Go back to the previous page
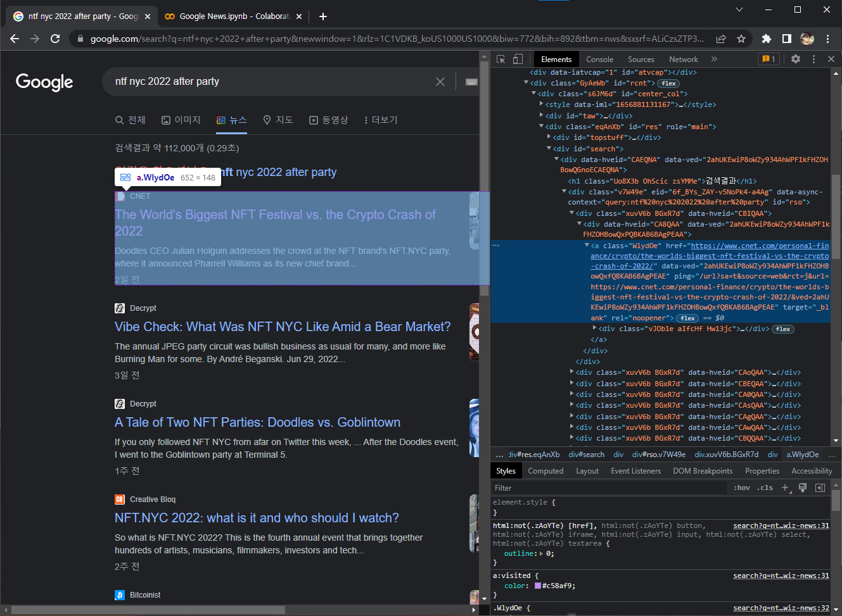This screenshot has width=842, height=616. (15, 39)
